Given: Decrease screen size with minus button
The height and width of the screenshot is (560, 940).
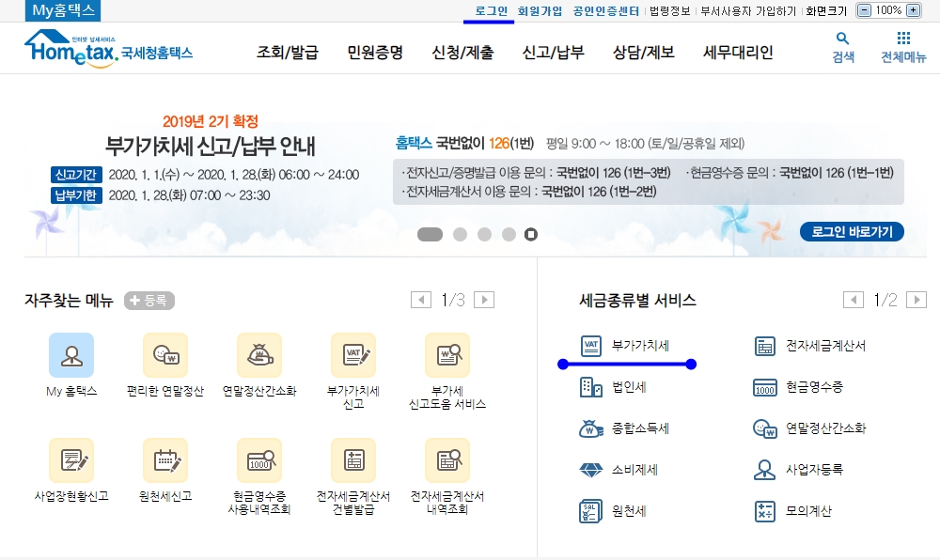Looking at the screenshot, I should (x=864, y=10).
